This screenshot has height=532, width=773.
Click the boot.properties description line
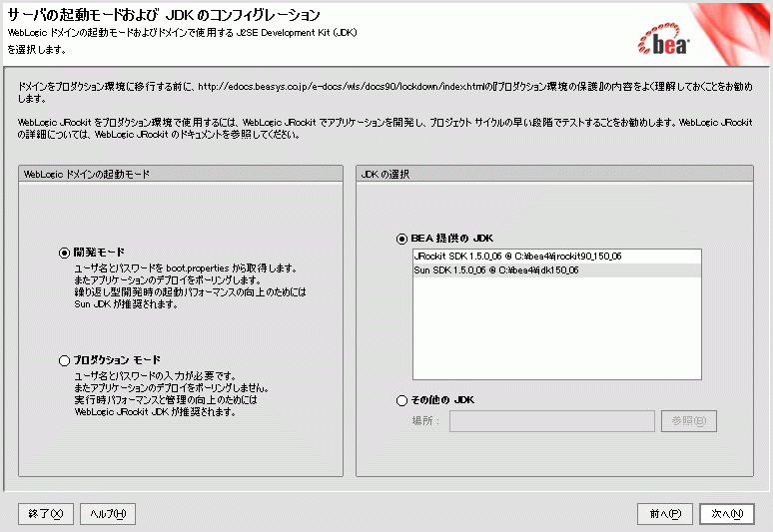(186, 268)
